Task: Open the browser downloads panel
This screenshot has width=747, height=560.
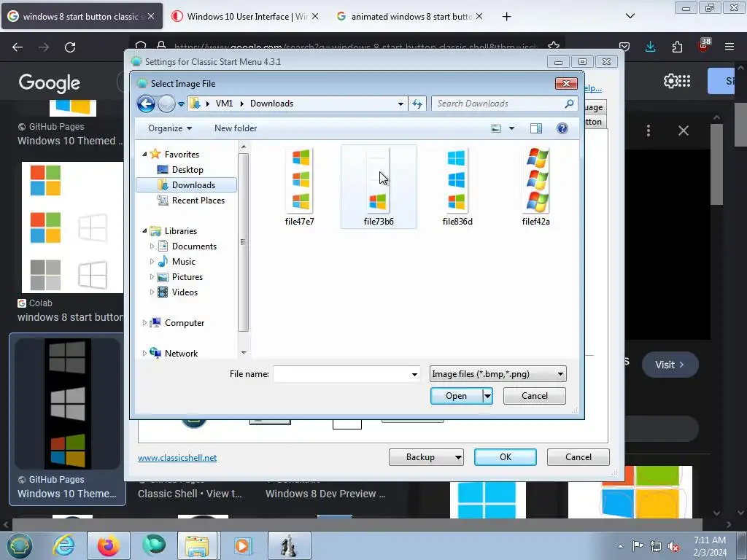Action: pos(650,47)
